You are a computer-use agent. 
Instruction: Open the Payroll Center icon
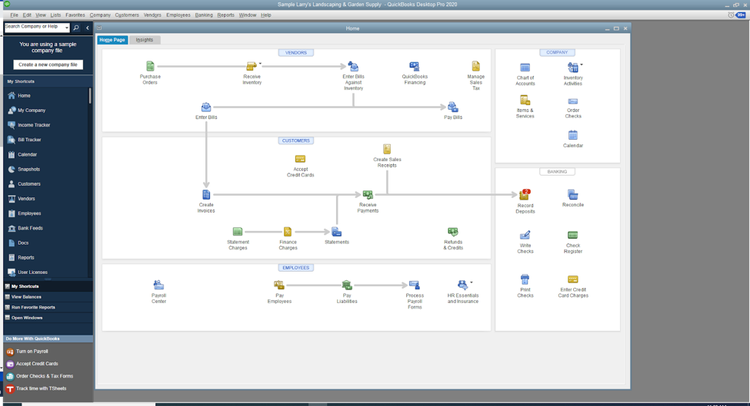pos(158,285)
